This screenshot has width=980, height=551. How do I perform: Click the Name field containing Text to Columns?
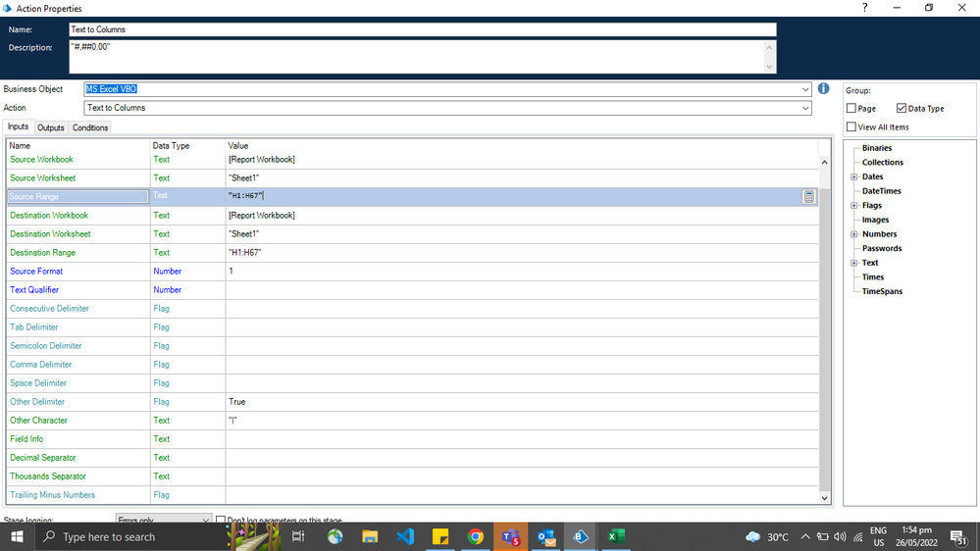tap(423, 29)
